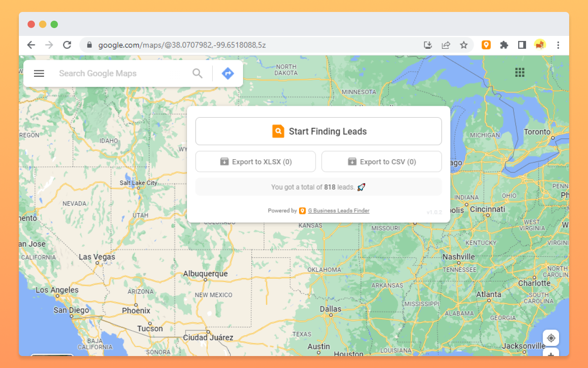Go back with the browser back arrow
This screenshot has height=368, width=588.
click(31, 45)
